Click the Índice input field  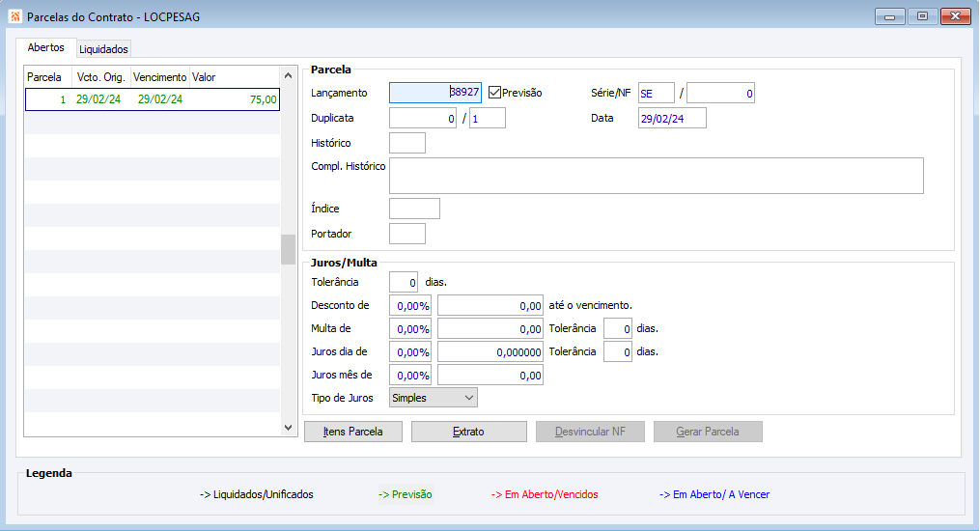pos(414,209)
